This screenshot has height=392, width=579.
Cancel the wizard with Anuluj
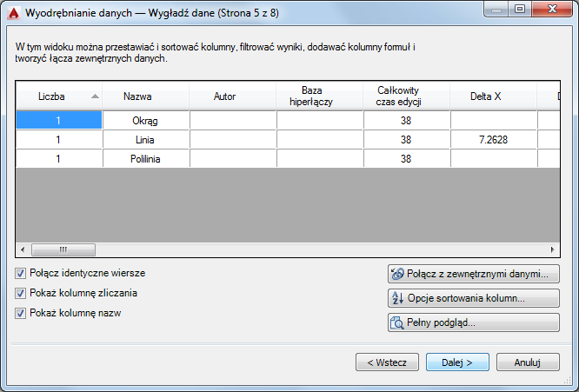point(528,362)
